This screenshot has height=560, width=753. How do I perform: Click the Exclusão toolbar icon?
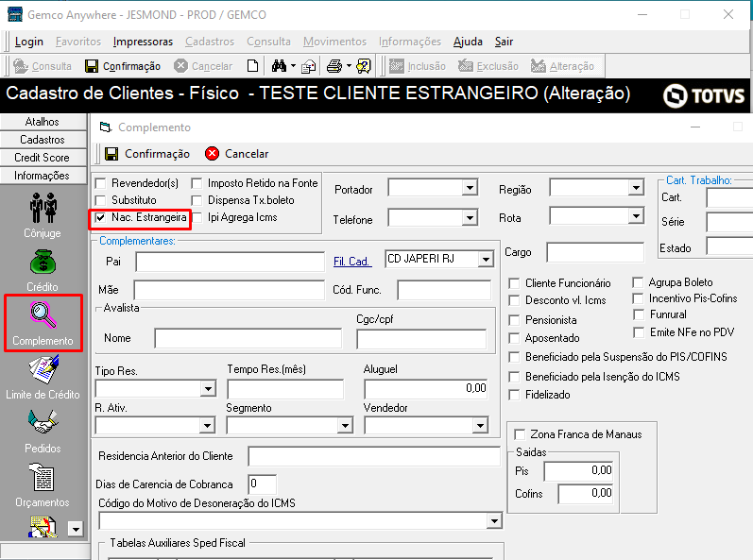466,66
